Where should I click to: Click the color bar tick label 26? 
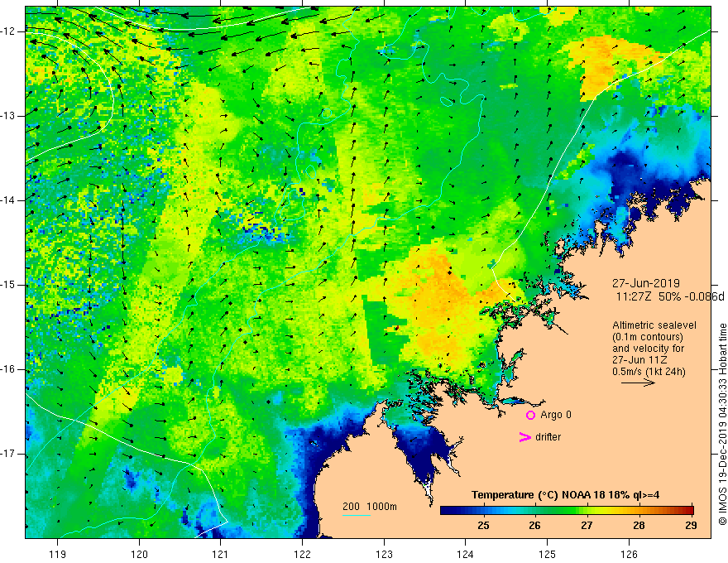point(535,526)
